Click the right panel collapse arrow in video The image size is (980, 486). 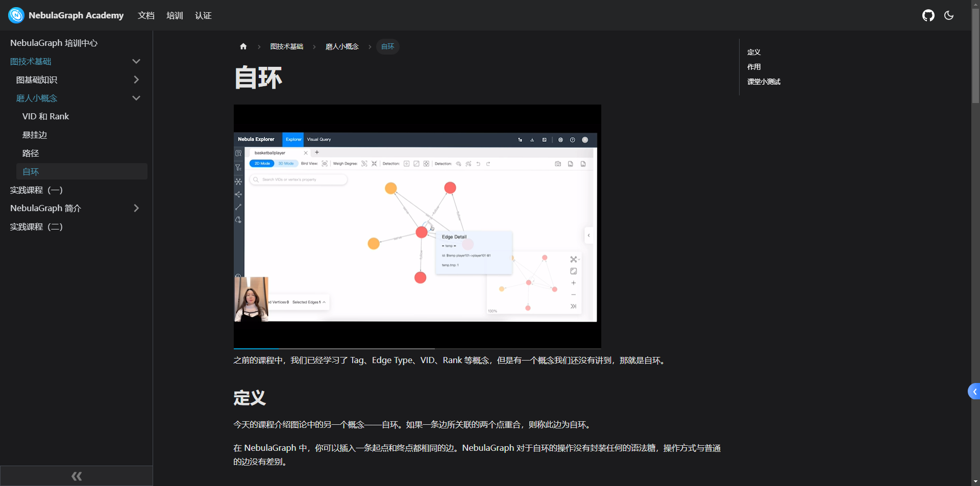[589, 235]
